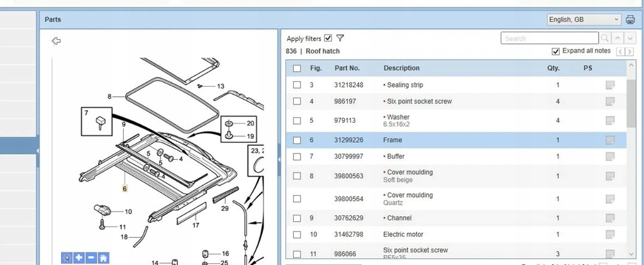Print the parts list with printer icon
Screen dimensions: 644x265
pos(630,20)
